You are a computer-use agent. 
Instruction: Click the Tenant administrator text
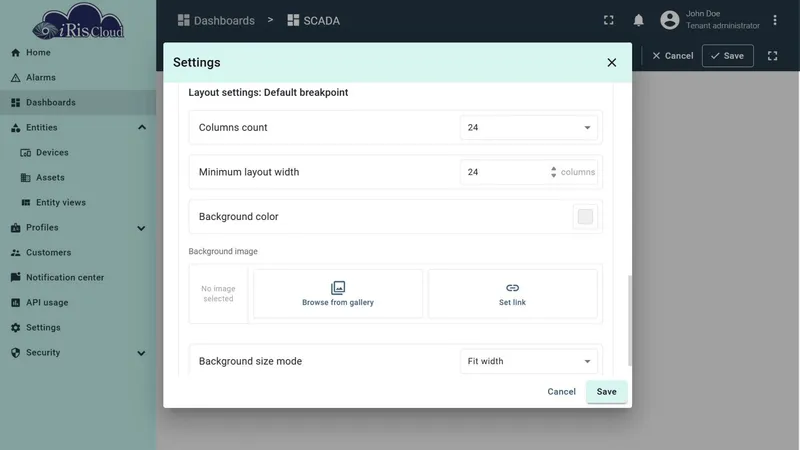pos(722,26)
